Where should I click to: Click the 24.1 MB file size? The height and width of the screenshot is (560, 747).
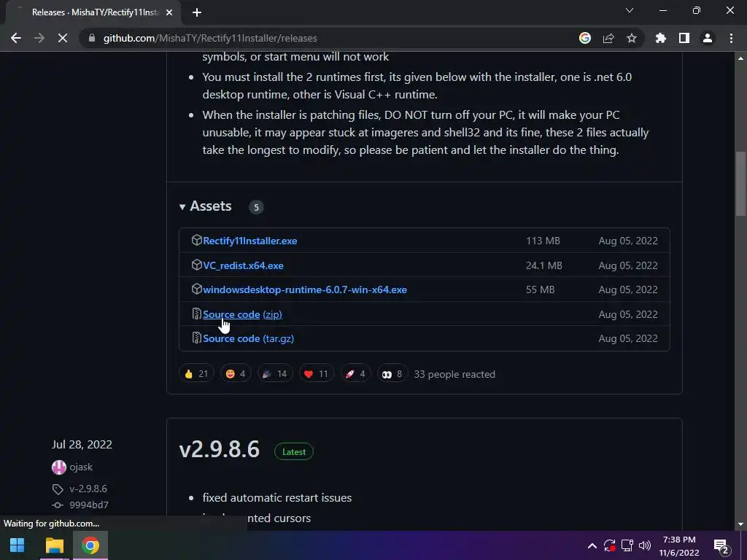(544, 265)
